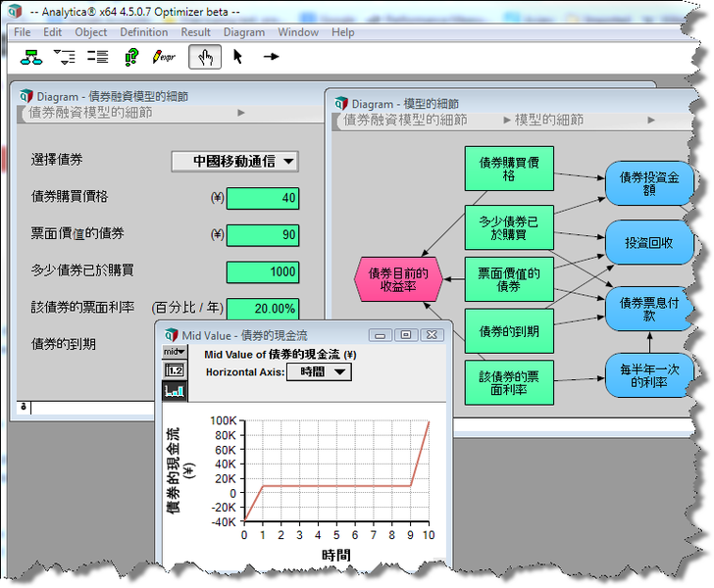Minimize the Mid Value window
The image size is (714, 588).
(x=381, y=335)
